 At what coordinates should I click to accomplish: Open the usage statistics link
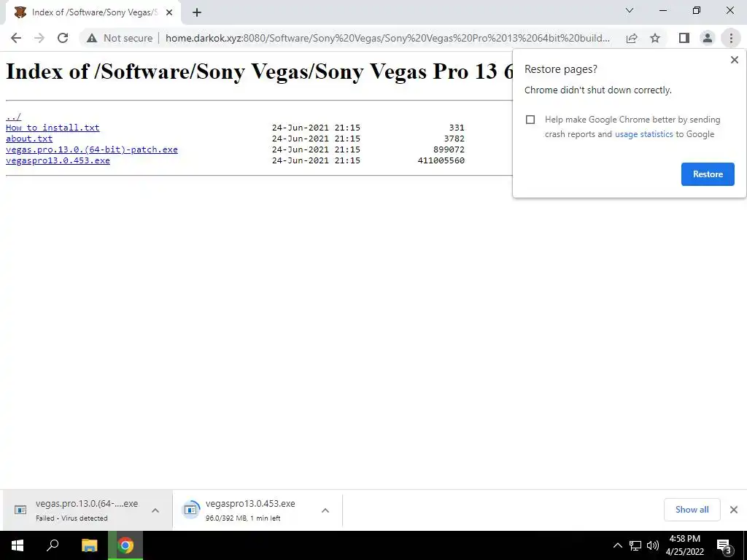(643, 134)
